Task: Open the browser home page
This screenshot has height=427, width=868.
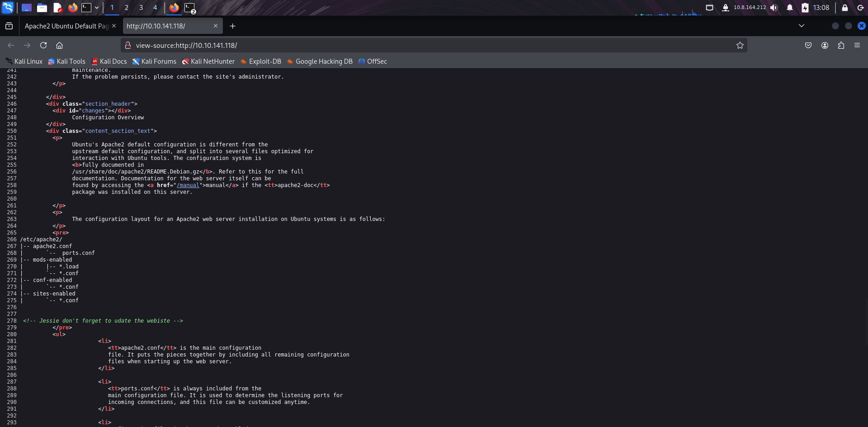Action: [59, 45]
